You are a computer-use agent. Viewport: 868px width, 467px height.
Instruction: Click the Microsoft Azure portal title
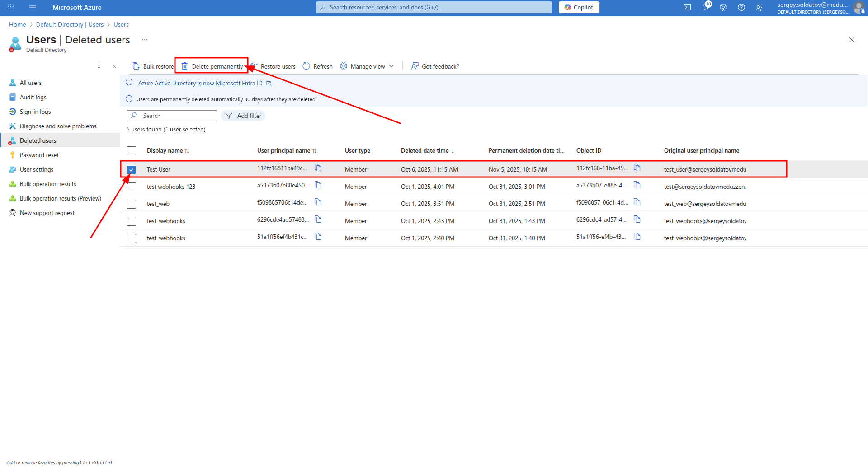point(77,7)
